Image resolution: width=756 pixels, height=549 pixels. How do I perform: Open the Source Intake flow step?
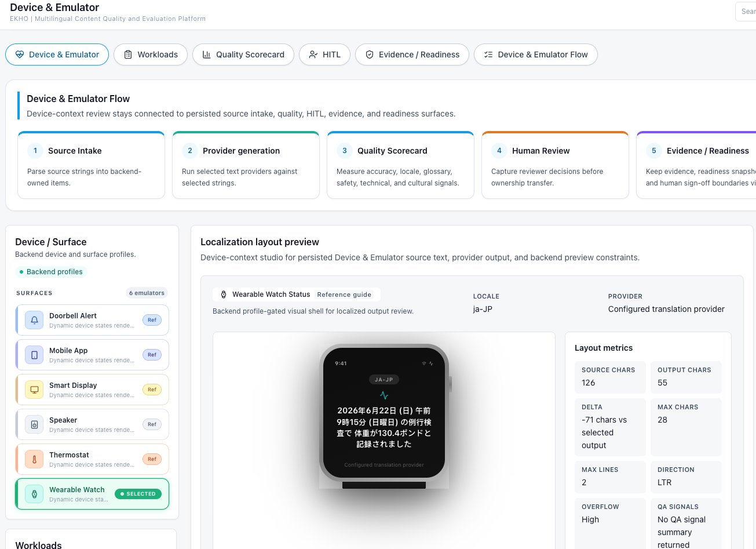click(x=92, y=165)
